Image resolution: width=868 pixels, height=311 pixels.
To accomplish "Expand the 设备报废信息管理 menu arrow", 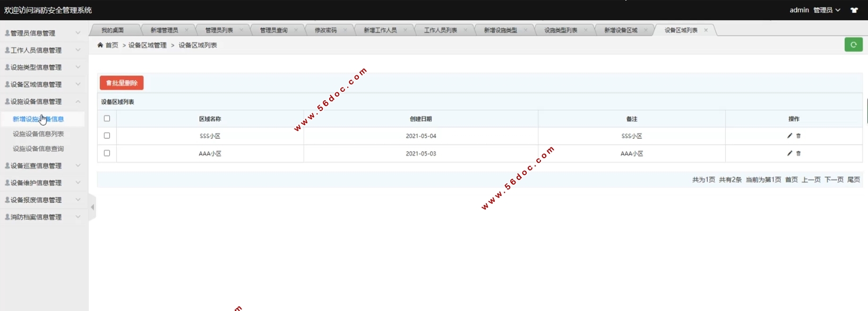I will [78, 200].
